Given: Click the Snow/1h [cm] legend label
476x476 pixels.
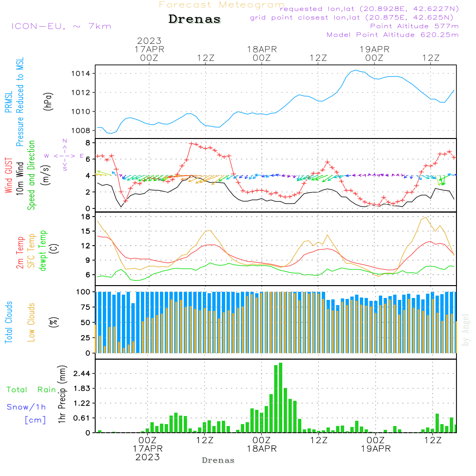Looking at the screenshot, I should (26, 413).
